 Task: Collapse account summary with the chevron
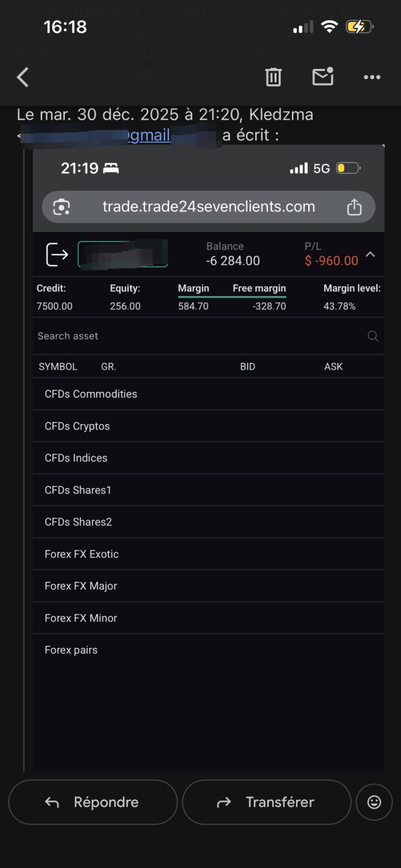tap(370, 254)
